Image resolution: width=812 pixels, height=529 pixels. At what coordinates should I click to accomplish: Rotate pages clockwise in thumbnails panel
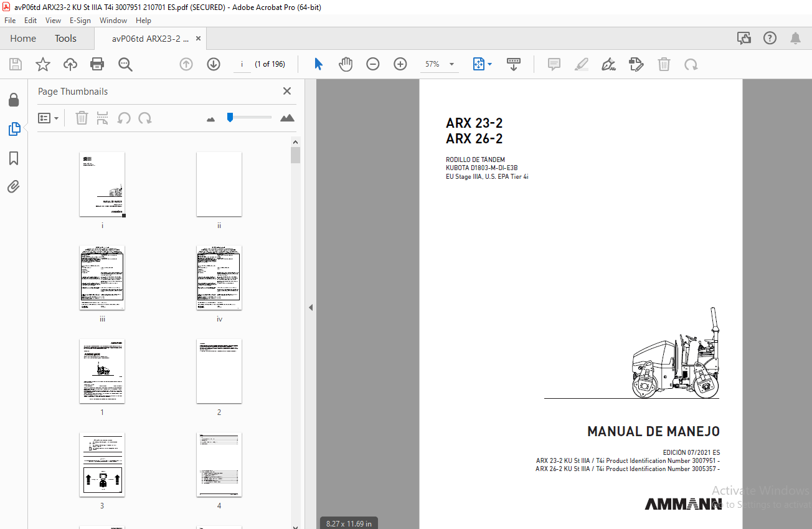click(145, 118)
